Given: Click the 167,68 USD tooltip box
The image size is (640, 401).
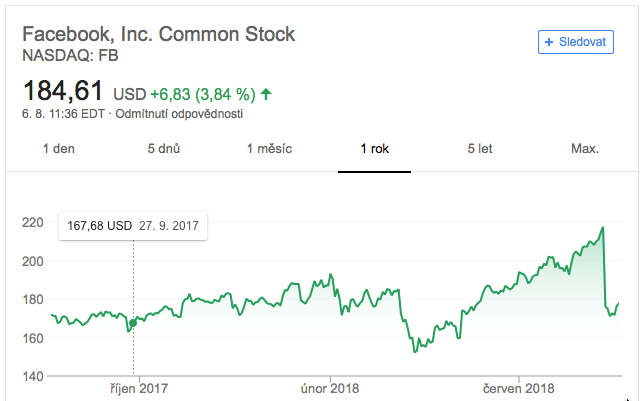Looking at the screenshot, I should 133,226.
